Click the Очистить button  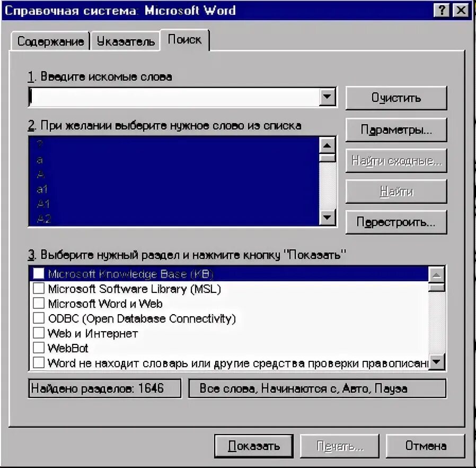pyautogui.click(x=396, y=98)
